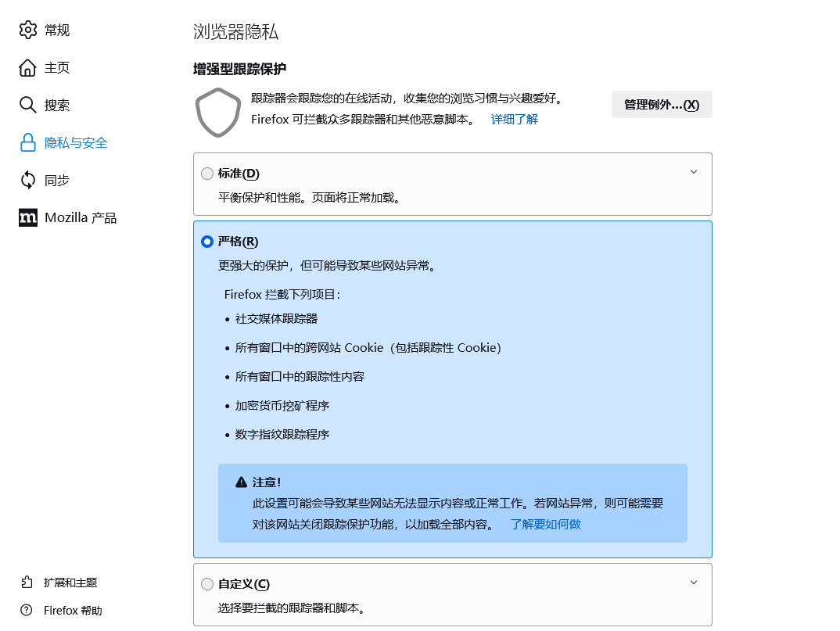This screenshot has height=631, width=840.
Task: Click the list item 加密货币挖矿程序
Action: coord(282,406)
